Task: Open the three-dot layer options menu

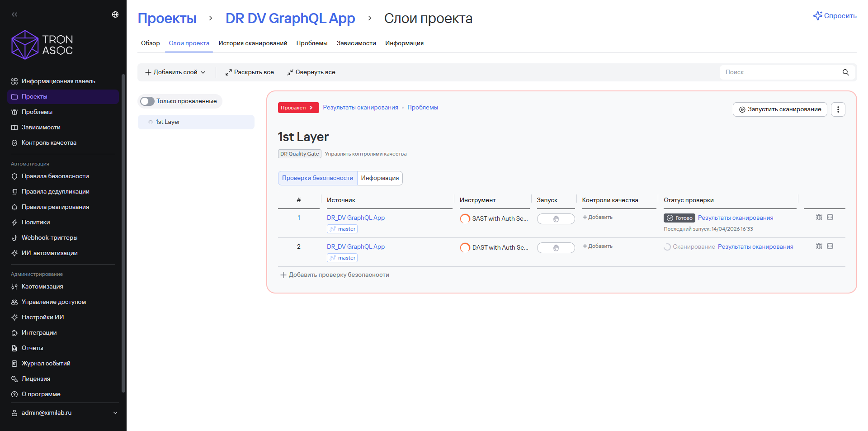Action: point(838,109)
